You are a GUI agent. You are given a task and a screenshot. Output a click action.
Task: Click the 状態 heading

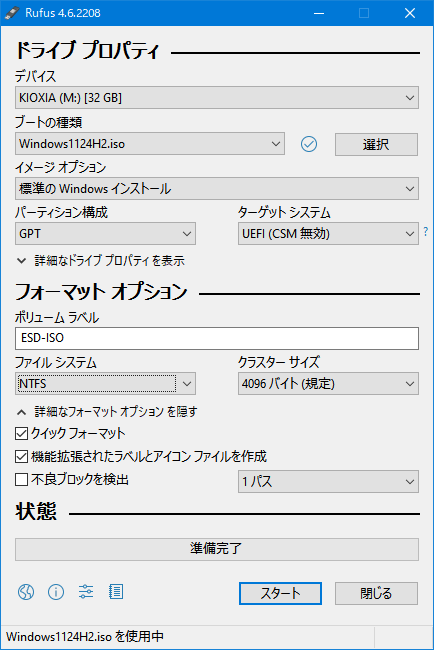[36, 511]
